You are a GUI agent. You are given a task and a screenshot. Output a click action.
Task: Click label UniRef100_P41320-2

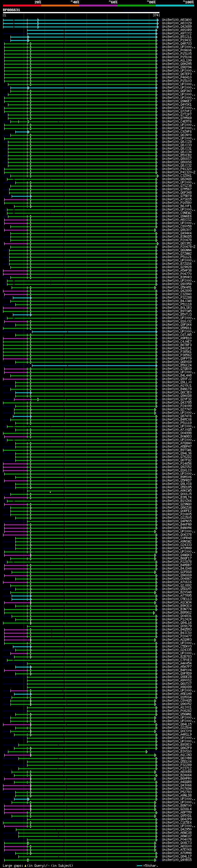tap(179, 172)
